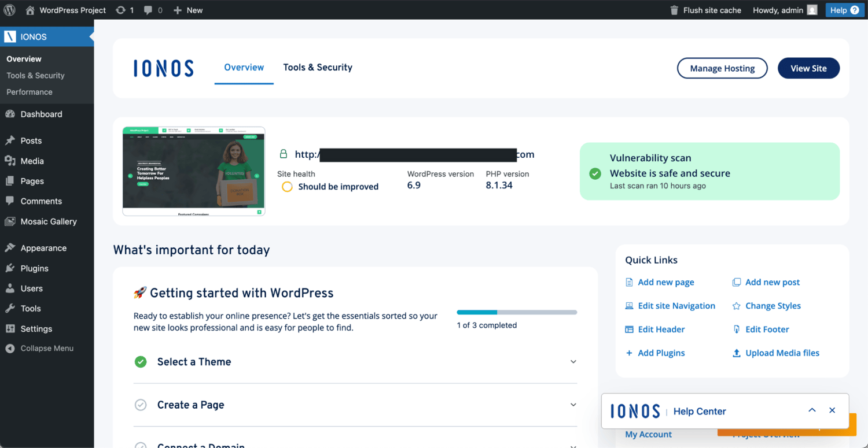Expand the Create a Page section chevron

pyautogui.click(x=573, y=405)
